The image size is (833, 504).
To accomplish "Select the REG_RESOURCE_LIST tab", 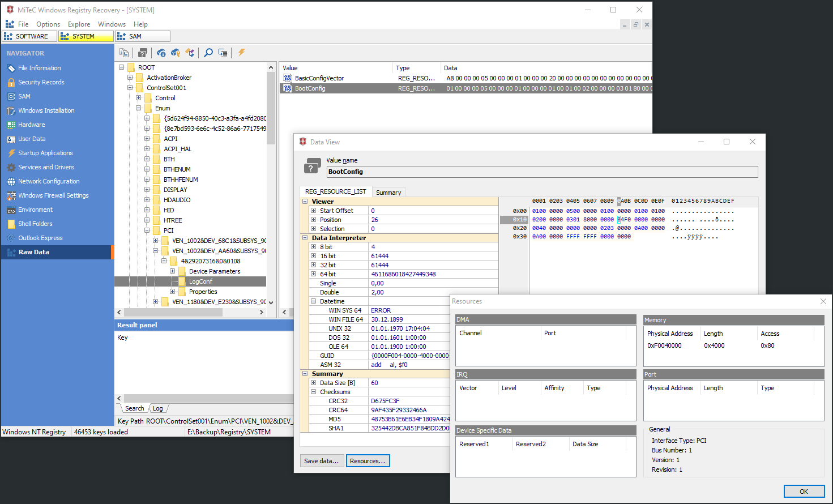I will coord(335,191).
